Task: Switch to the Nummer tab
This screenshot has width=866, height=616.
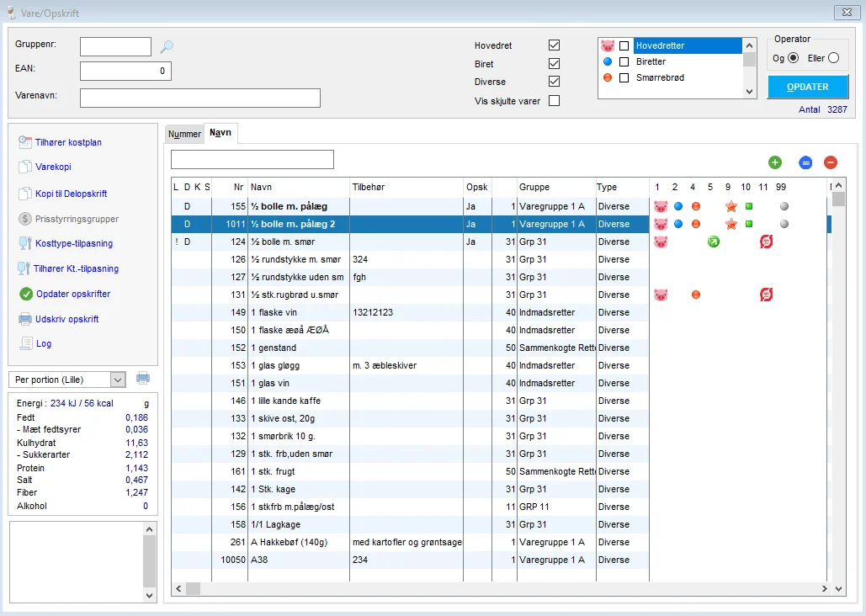Action: pyautogui.click(x=184, y=134)
